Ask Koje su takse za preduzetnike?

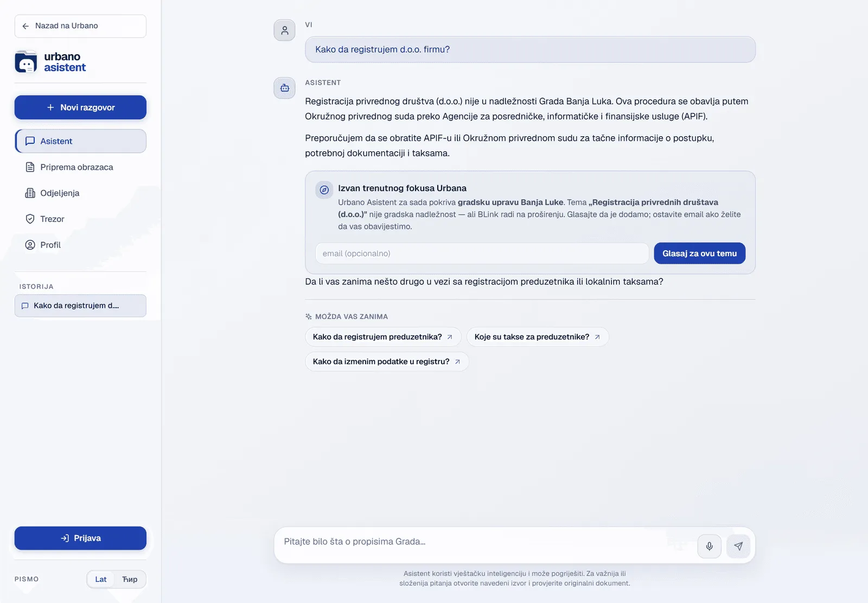click(538, 337)
